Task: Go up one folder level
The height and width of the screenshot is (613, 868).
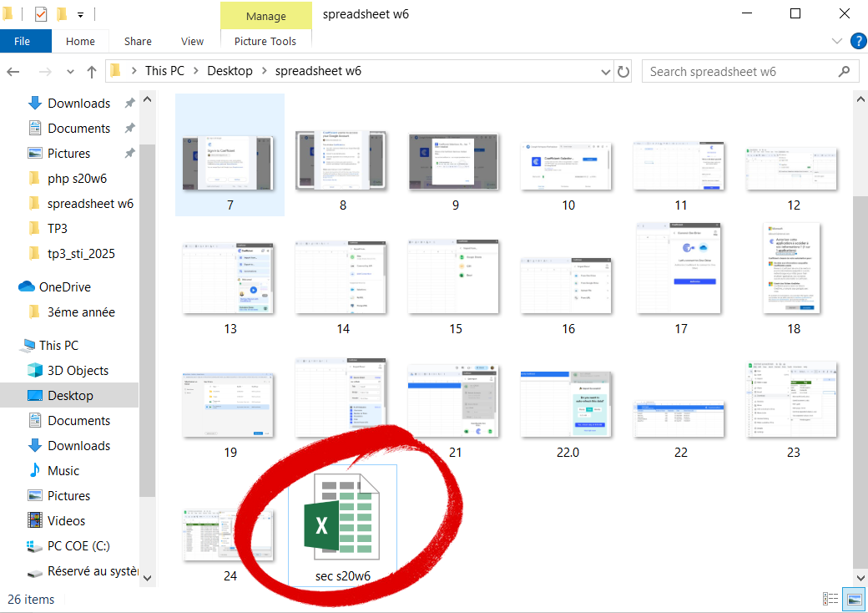Action: pyautogui.click(x=92, y=72)
